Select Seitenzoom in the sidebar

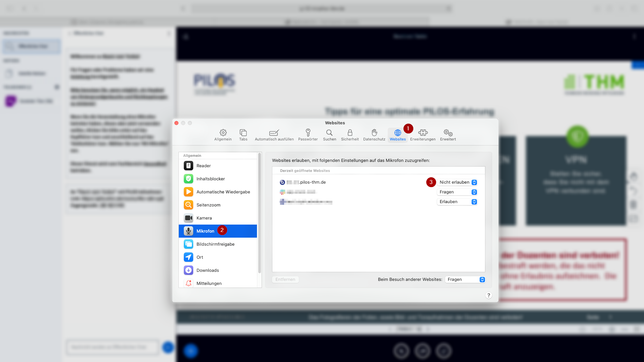[218, 205]
